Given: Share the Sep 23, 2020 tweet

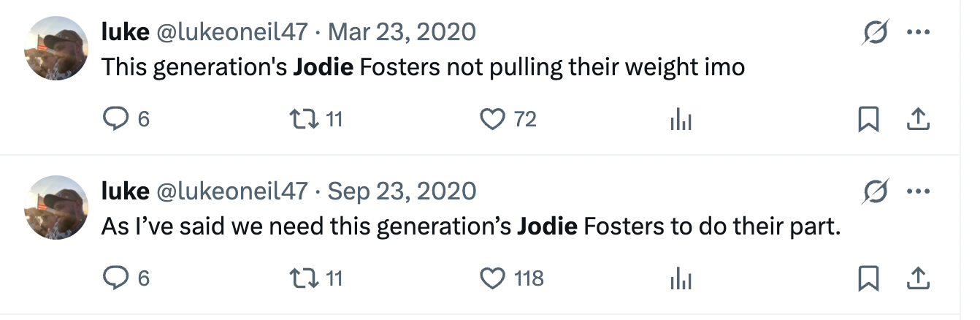Looking at the screenshot, I should coord(917,279).
